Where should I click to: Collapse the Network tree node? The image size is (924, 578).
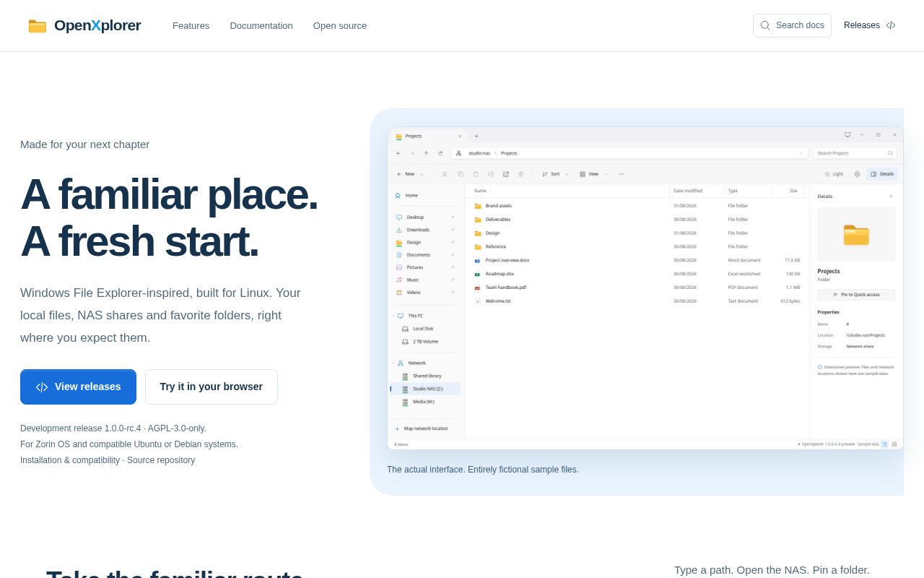click(x=393, y=363)
